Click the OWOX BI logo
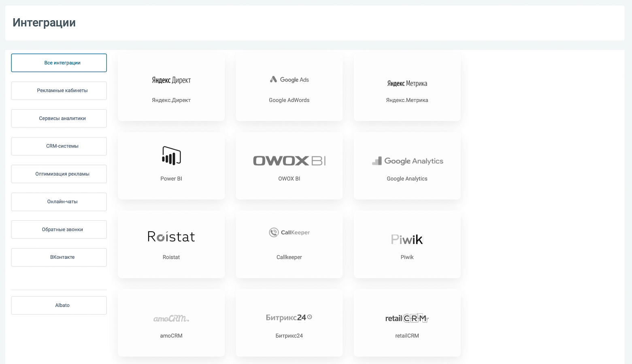632x364 pixels. tap(289, 161)
